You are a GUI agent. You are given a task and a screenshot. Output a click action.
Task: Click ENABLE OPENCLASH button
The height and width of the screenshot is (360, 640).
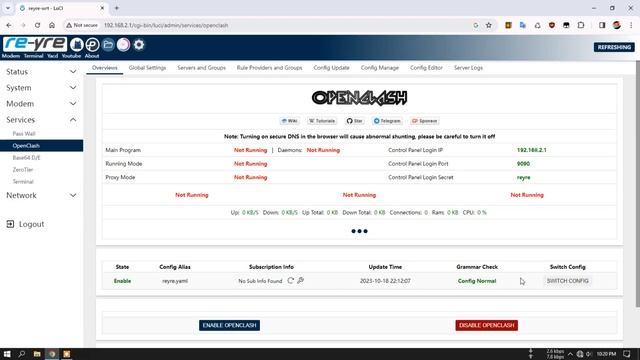(x=229, y=325)
